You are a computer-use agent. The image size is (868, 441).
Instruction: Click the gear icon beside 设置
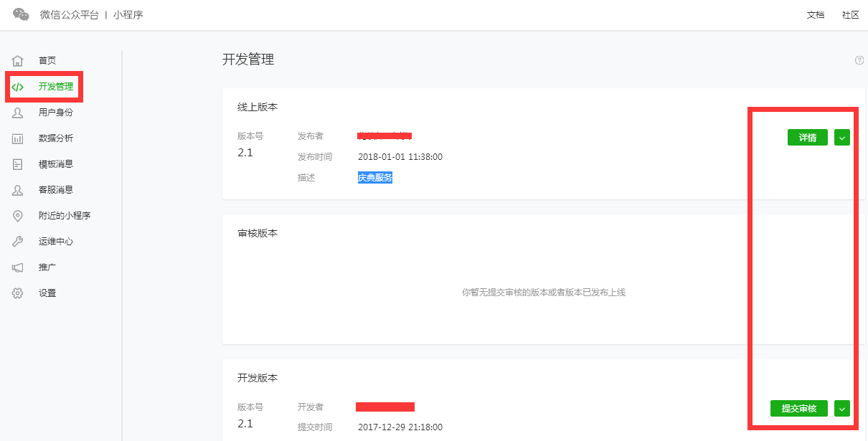18,293
